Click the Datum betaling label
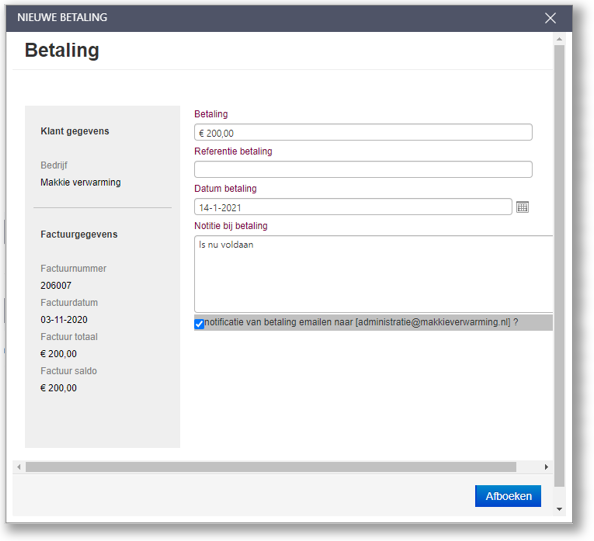The image size is (594, 541). 225,188
